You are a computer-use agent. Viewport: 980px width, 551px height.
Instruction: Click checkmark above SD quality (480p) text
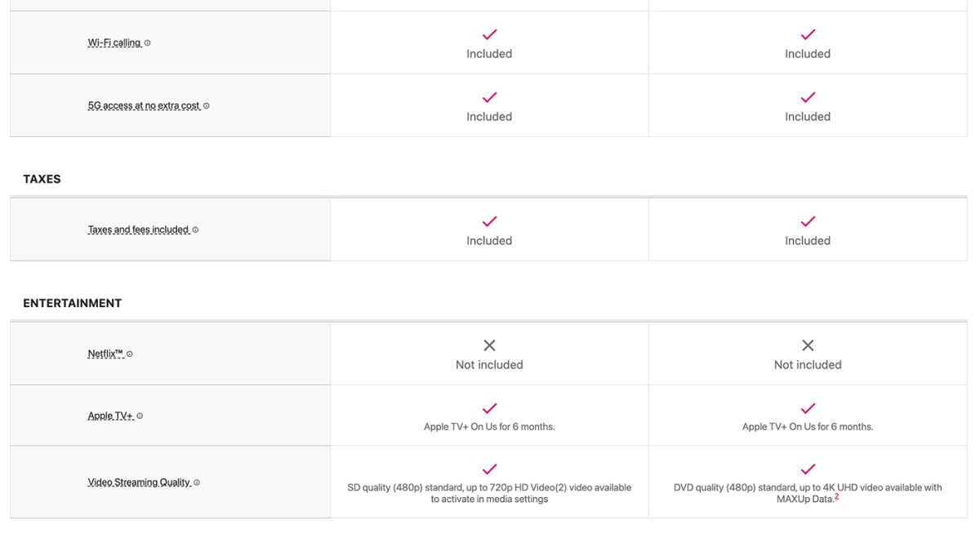click(489, 469)
